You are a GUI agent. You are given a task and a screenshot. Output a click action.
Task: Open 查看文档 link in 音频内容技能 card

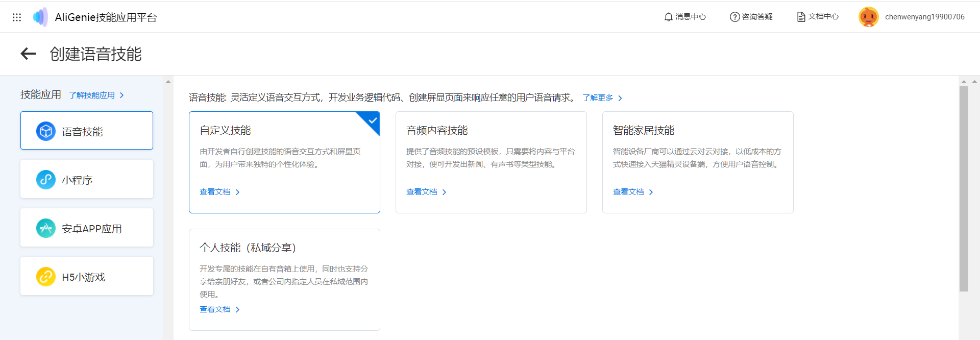pyautogui.click(x=422, y=192)
